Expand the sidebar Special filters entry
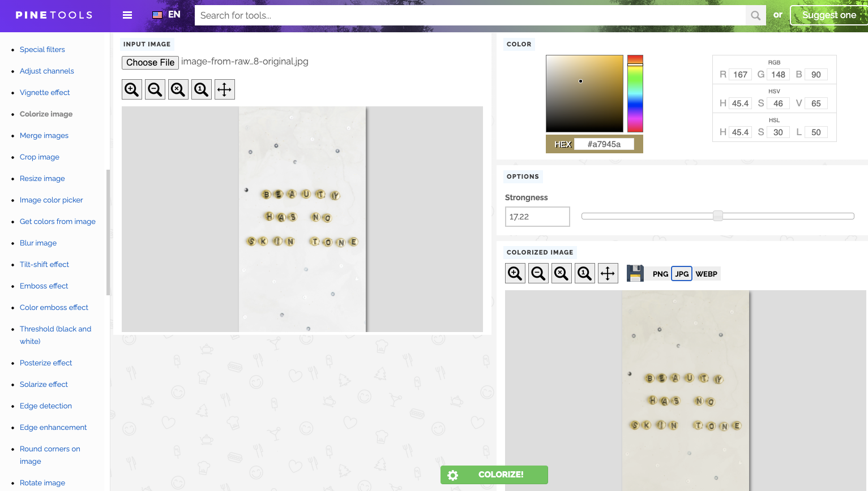 pyautogui.click(x=42, y=49)
